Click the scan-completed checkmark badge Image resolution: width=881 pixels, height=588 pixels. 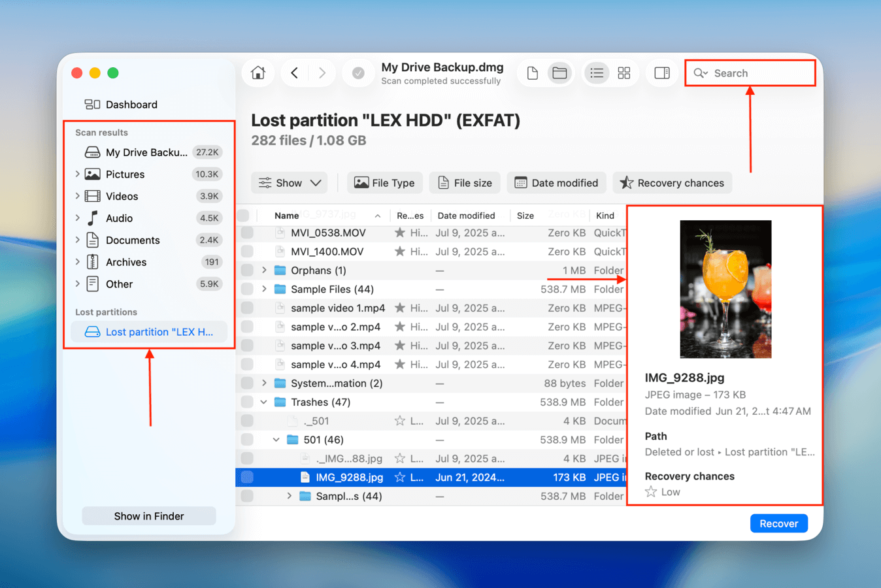point(358,74)
